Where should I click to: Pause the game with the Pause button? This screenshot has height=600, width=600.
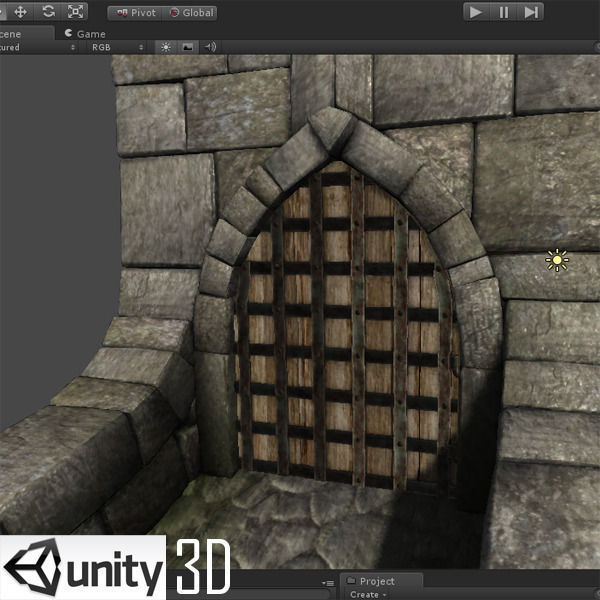pos(504,12)
